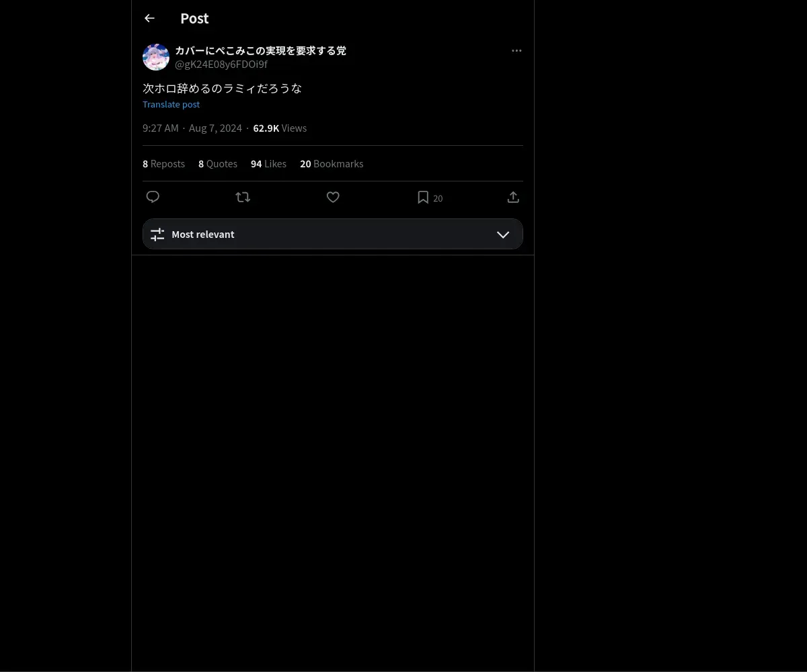Like the post with heart icon
The width and height of the screenshot is (807, 672).
click(333, 197)
